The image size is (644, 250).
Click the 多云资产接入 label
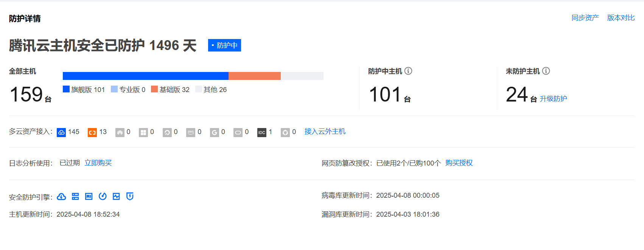[31, 131]
